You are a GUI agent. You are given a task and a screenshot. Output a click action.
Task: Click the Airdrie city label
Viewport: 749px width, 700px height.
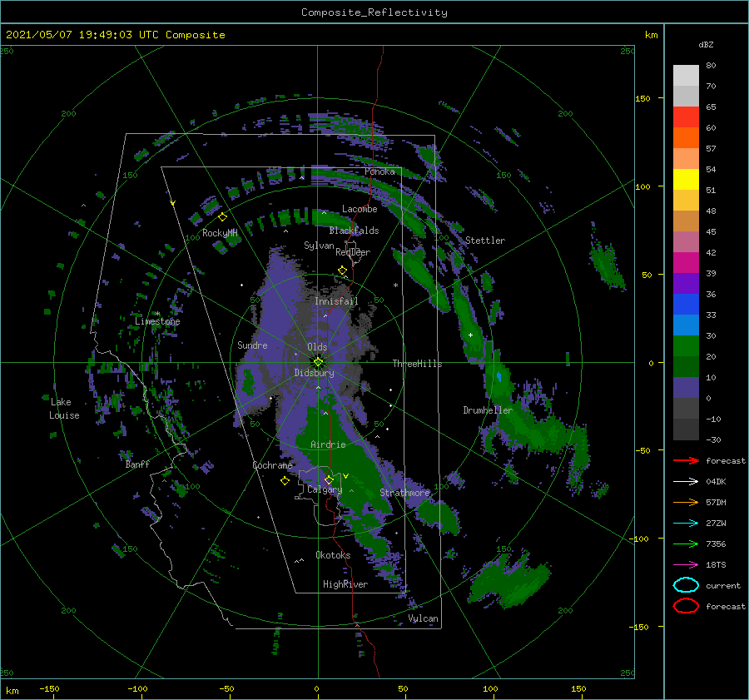point(328,444)
